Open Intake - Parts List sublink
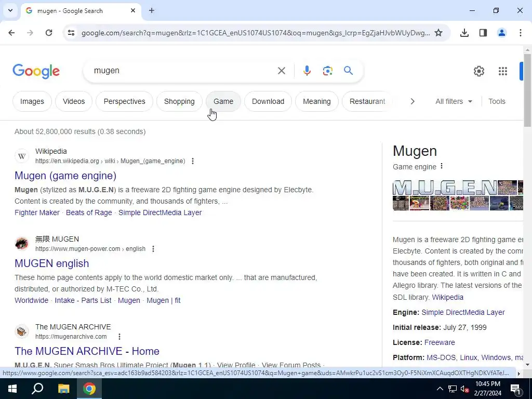532x399 pixels. tap(83, 300)
